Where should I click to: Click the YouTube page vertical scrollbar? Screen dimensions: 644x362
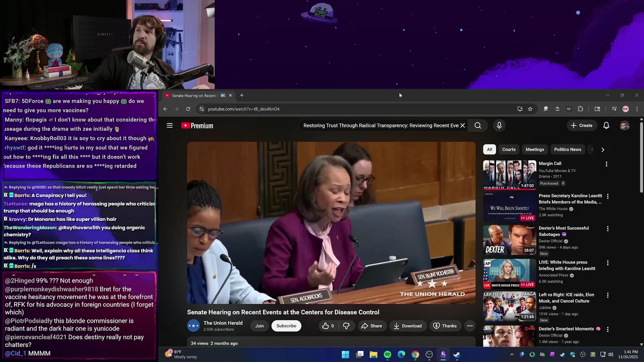pos(641,157)
